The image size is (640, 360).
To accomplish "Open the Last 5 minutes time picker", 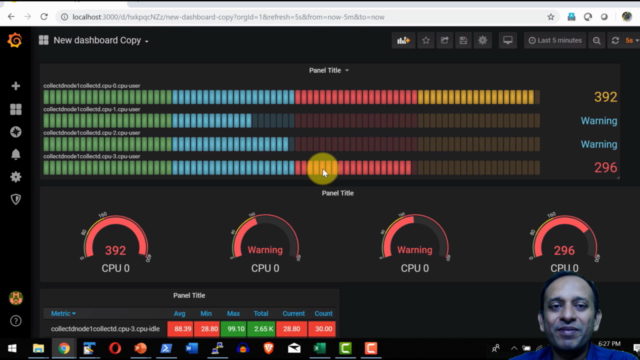I will click(x=555, y=40).
